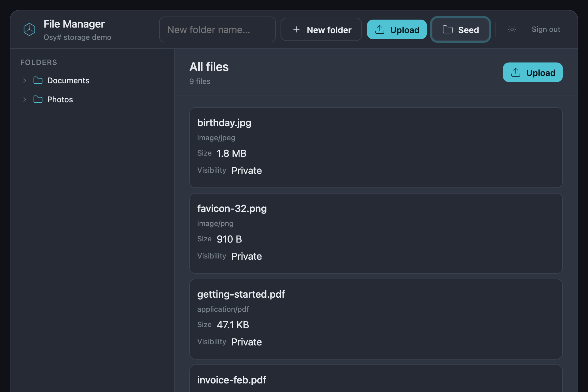Click the 910 B size value
Screen dimensions: 588x392
coord(229,239)
